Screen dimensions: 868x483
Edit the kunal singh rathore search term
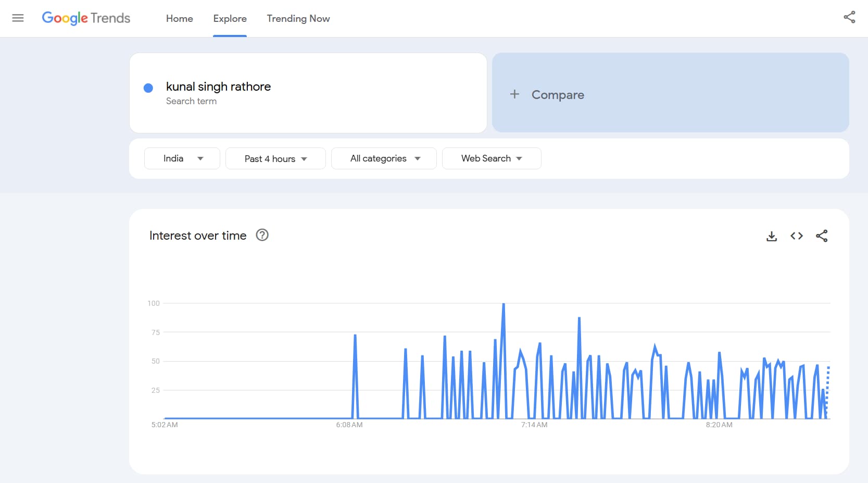pos(218,86)
